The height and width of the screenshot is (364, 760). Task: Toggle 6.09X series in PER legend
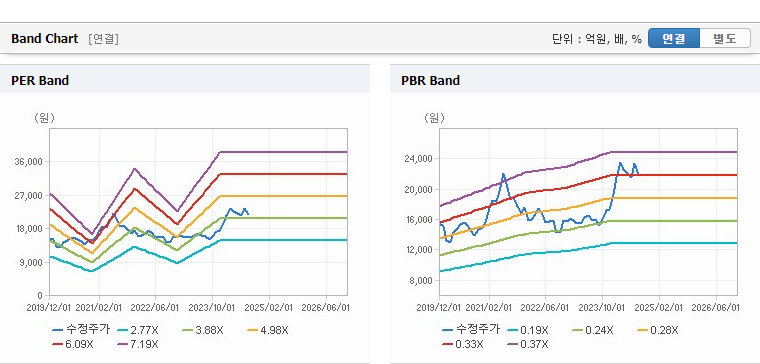73,344
